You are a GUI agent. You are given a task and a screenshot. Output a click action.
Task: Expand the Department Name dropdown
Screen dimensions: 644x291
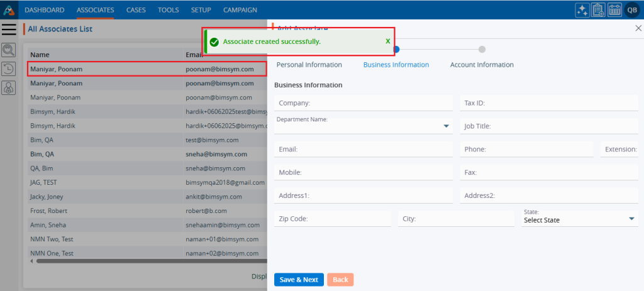[x=447, y=126]
